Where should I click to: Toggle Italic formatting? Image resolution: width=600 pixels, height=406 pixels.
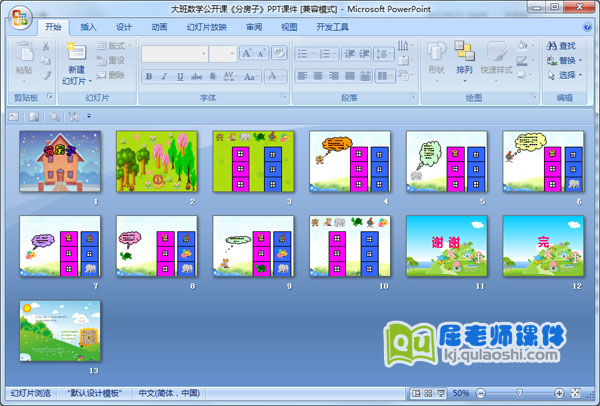coord(165,77)
